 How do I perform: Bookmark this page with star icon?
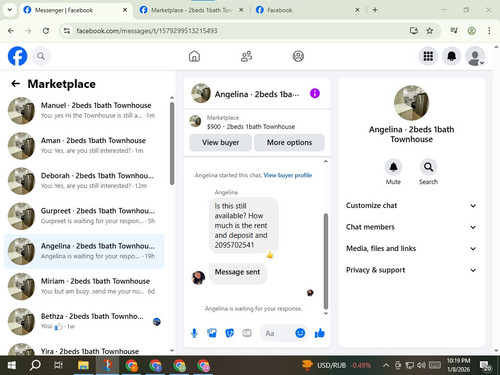click(x=430, y=31)
